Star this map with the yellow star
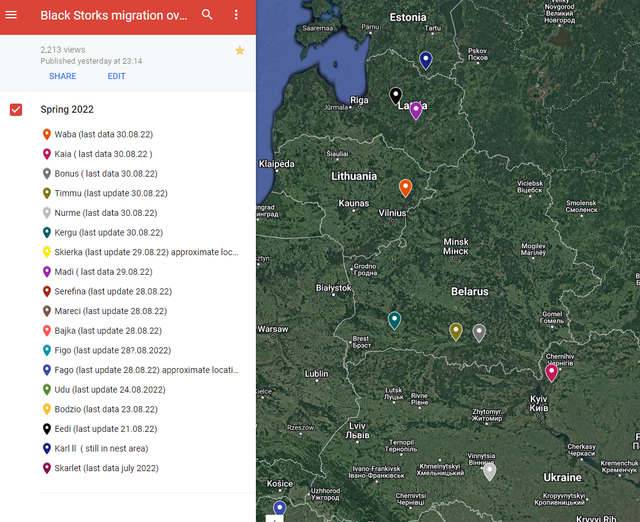Screen dimensions: 640x522 coord(240,51)
